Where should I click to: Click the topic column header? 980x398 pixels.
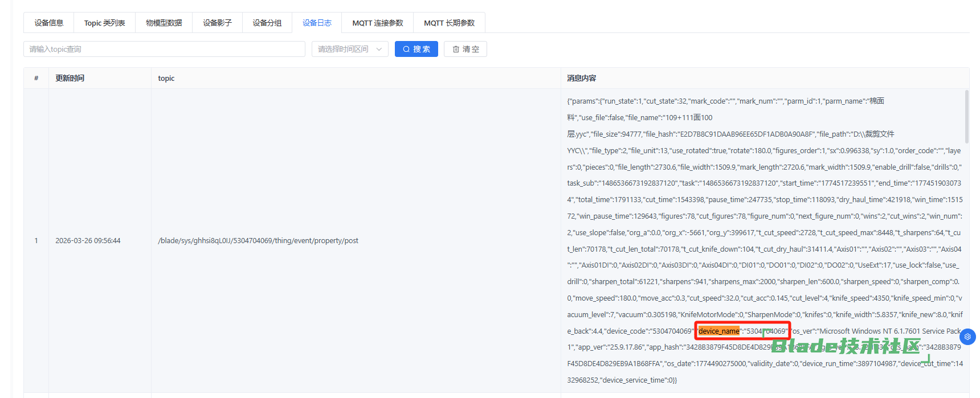coord(166,78)
